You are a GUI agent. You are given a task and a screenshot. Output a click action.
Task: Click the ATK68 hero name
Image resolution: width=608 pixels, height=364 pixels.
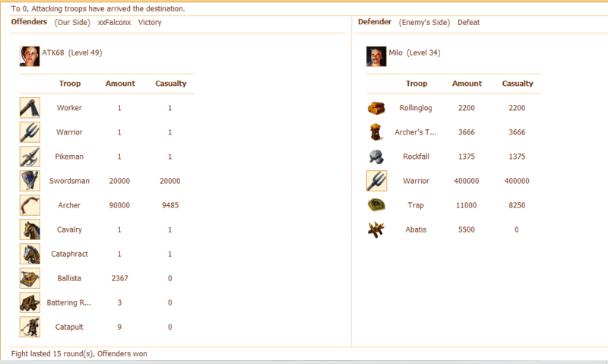click(x=53, y=53)
